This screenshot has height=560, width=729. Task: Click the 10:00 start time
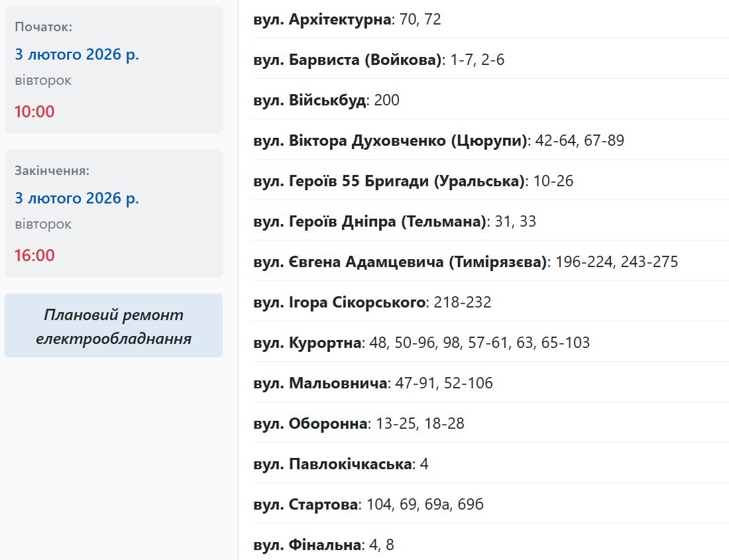click(34, 111)
